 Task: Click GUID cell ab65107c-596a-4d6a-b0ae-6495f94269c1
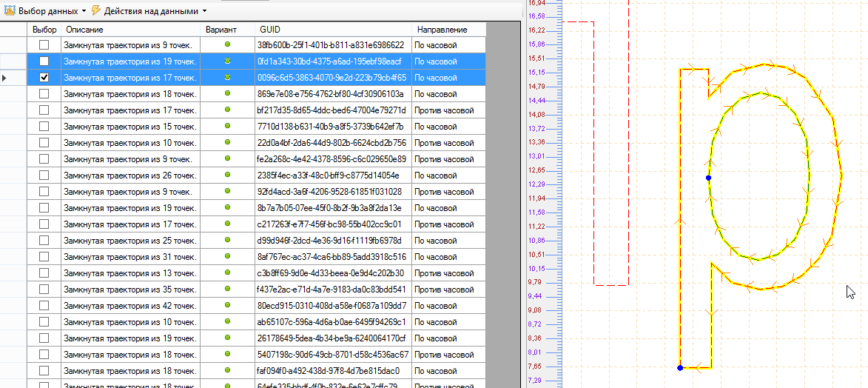(x=332, y=322)
